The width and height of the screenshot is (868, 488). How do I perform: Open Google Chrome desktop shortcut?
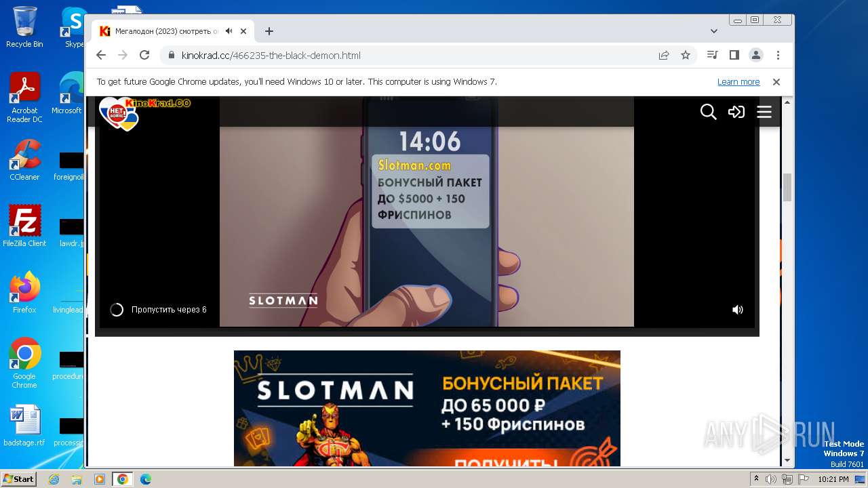(24, 363)
